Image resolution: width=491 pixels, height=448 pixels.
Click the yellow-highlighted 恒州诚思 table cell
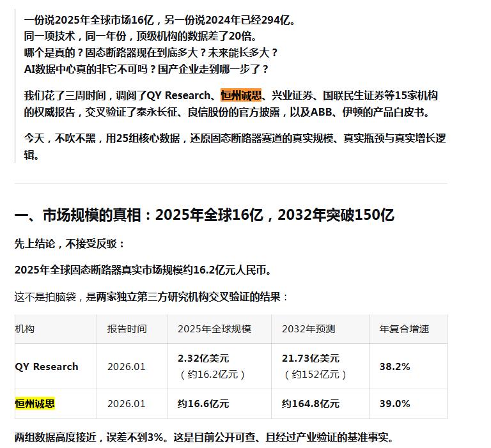tap(35, 403)
